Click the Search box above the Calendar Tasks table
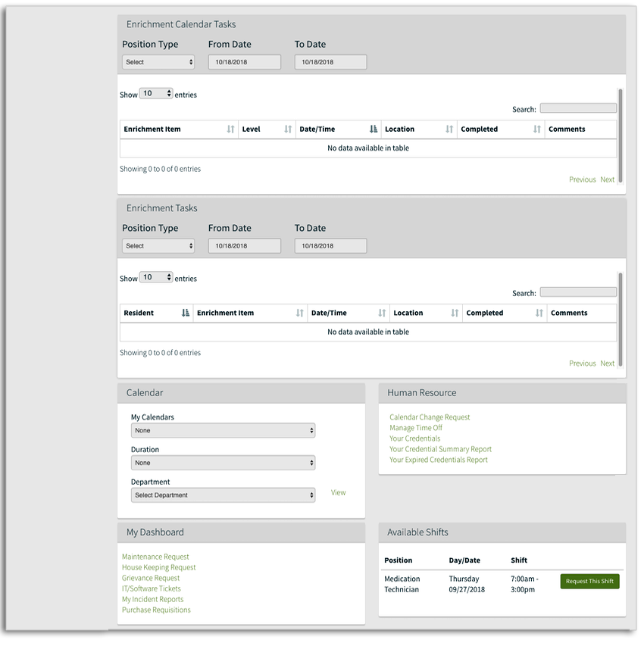The height and width of the screenshot is (646, 644). coord(578,107)
